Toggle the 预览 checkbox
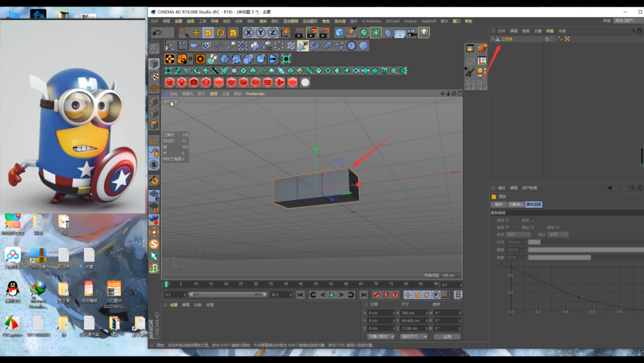The image size is (644, 363). 532,220
